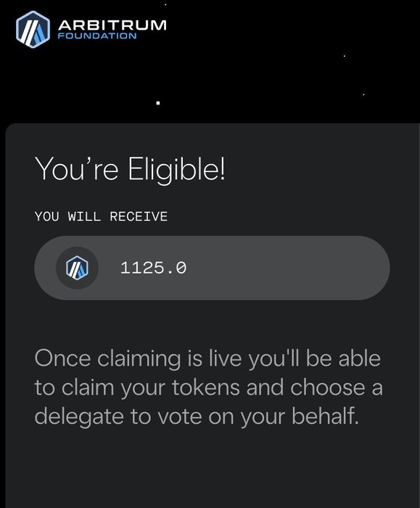Click the large square star in header background

pyautogui.click(x=158, y=103)
